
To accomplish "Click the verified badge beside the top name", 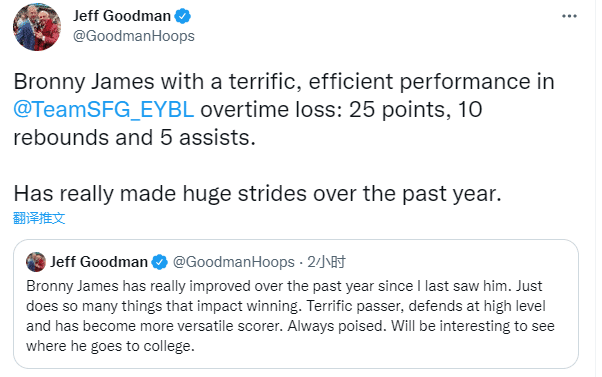I will point(183,17).
